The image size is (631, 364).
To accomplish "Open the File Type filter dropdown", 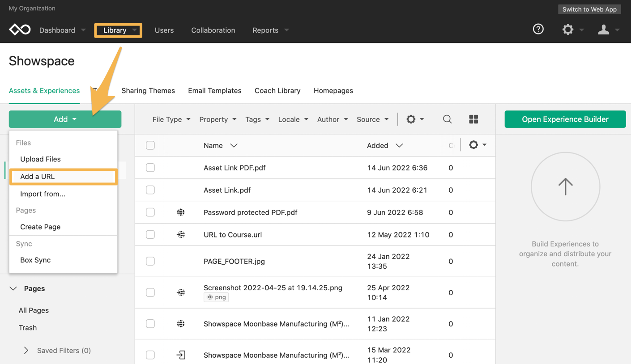I will (171, 119).
